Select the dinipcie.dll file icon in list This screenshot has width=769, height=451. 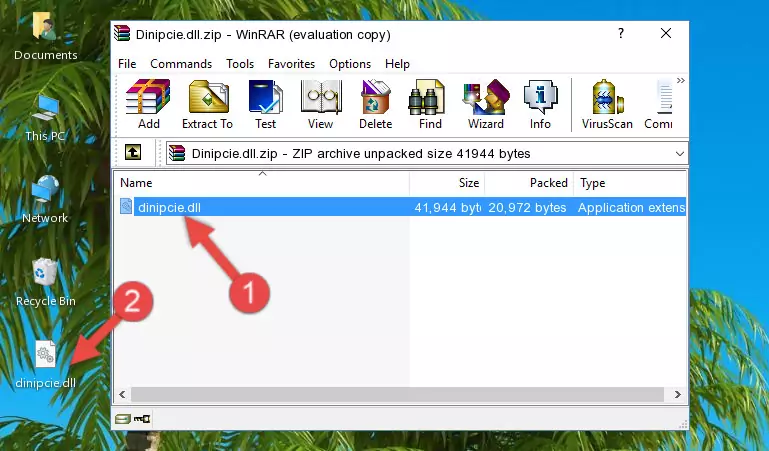[x=126, y=206]
